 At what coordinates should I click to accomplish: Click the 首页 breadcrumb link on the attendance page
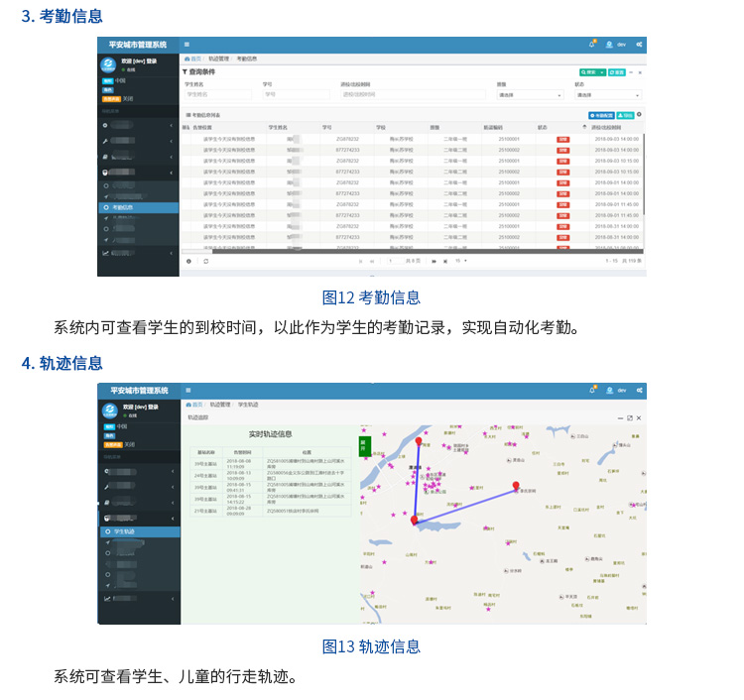pyautogui.click(x=196, y=59)
